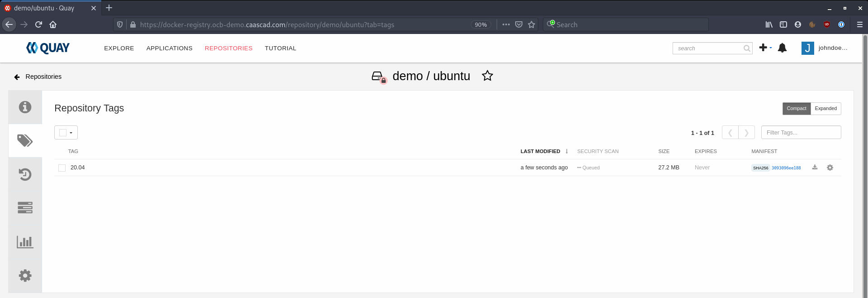Click the browser Back arrow

9,24
